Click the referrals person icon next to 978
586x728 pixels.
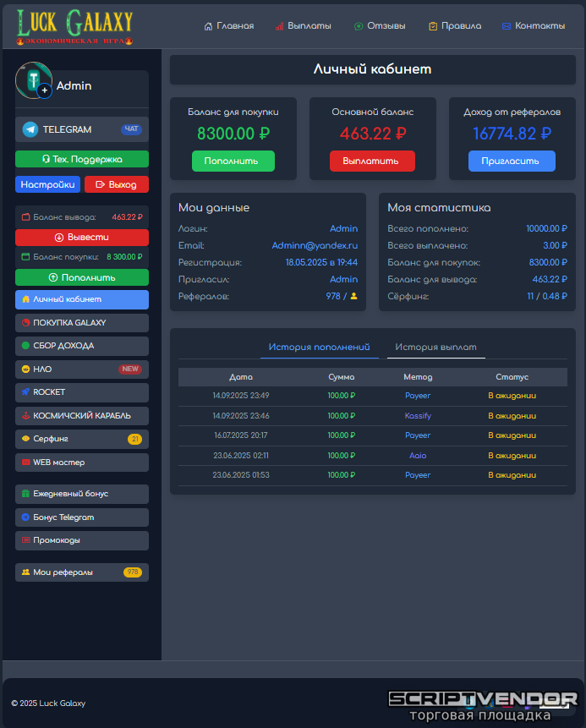(x=353, y=297)
